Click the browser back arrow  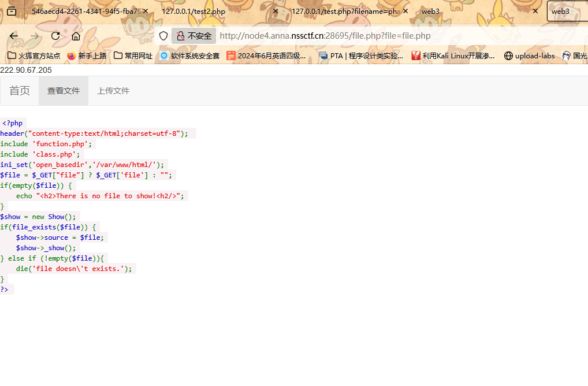tap(14, 36)
